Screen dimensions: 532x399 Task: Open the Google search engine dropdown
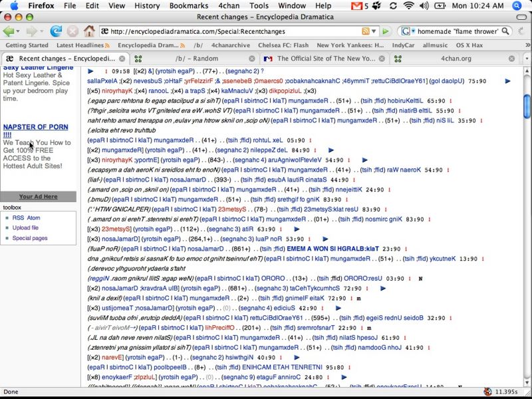(x=407, y=31)
